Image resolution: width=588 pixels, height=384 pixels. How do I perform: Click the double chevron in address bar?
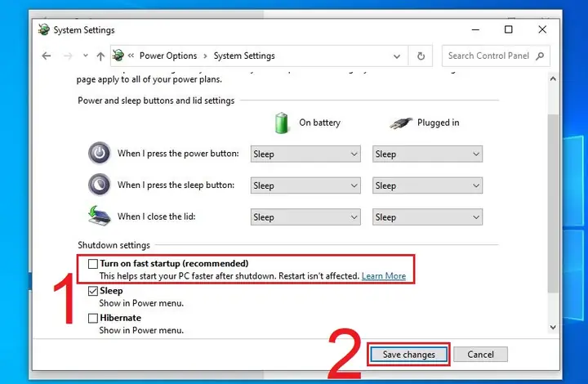click(131, 56)
